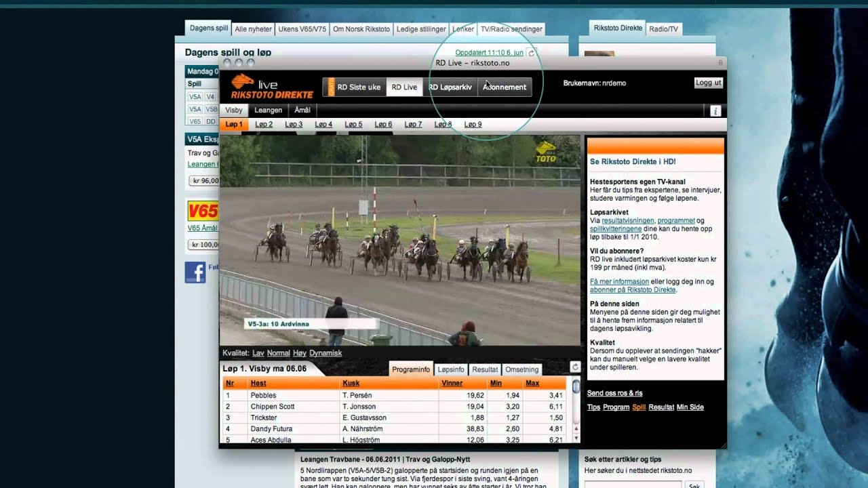Click reload icon beside Oppdatert 11:10
The image size is (868, 488).
pyautogui.click(x=532, y=53)
